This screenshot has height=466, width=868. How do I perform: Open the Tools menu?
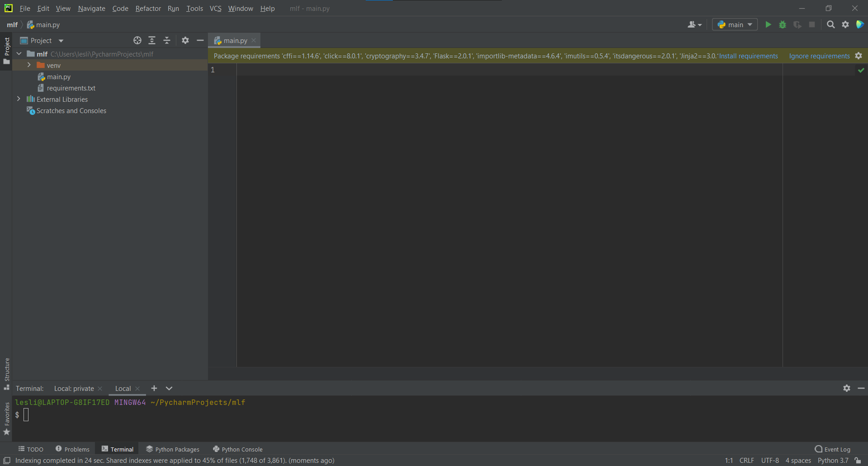coord(195,9)
